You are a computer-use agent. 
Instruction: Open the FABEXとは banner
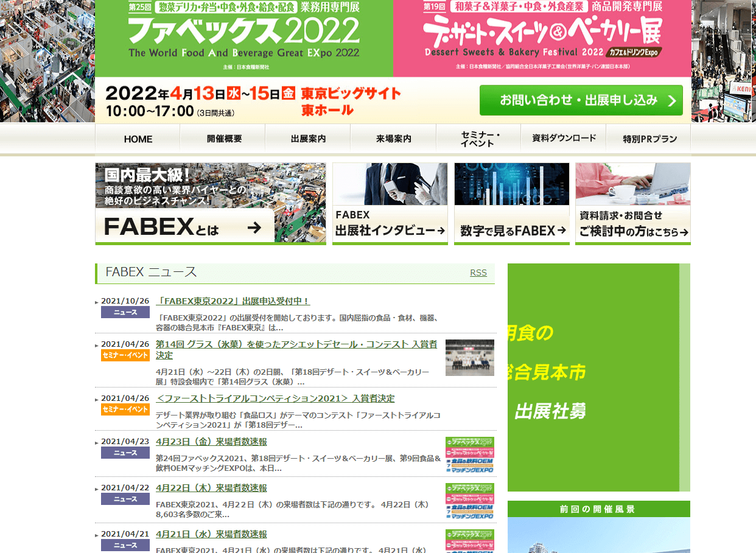point(211,204)
